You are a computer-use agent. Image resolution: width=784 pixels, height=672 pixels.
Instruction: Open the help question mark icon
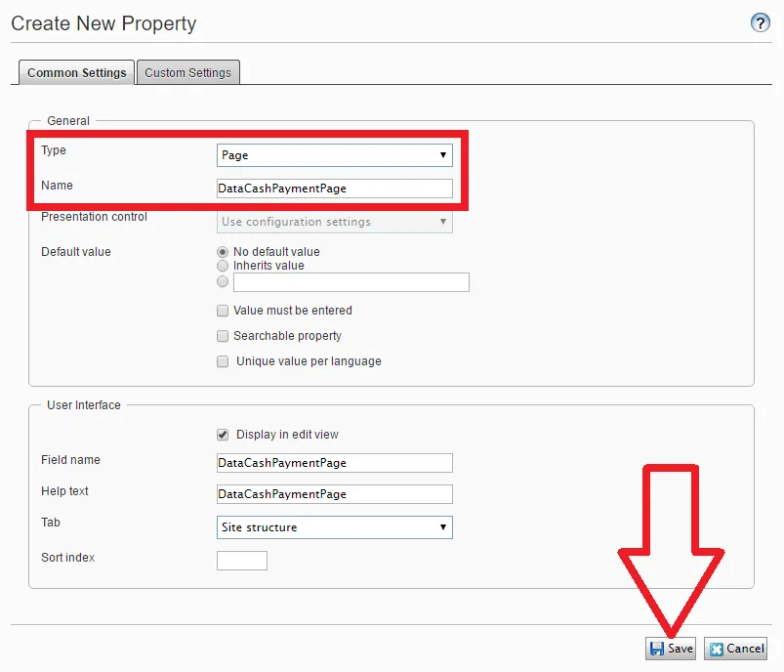click(x=760, y=22)
